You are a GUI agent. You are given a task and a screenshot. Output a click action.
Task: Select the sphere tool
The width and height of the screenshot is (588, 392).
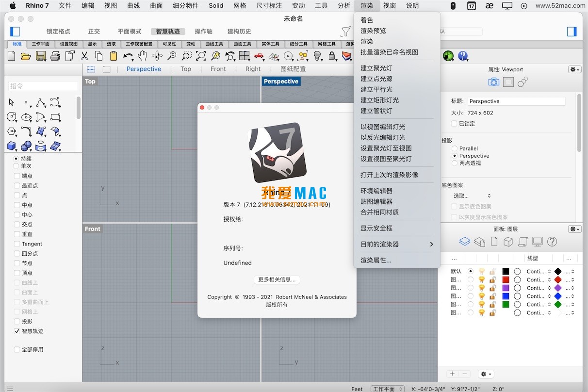coord(26,145)
